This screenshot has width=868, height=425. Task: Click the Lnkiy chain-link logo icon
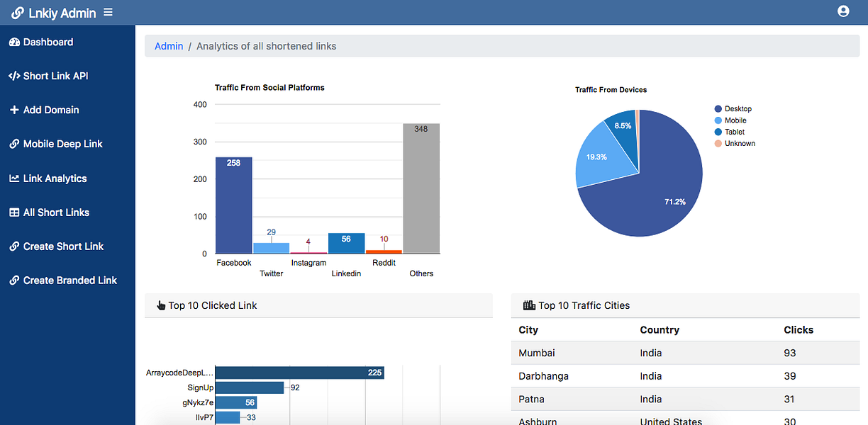click(x=18, y=13)
